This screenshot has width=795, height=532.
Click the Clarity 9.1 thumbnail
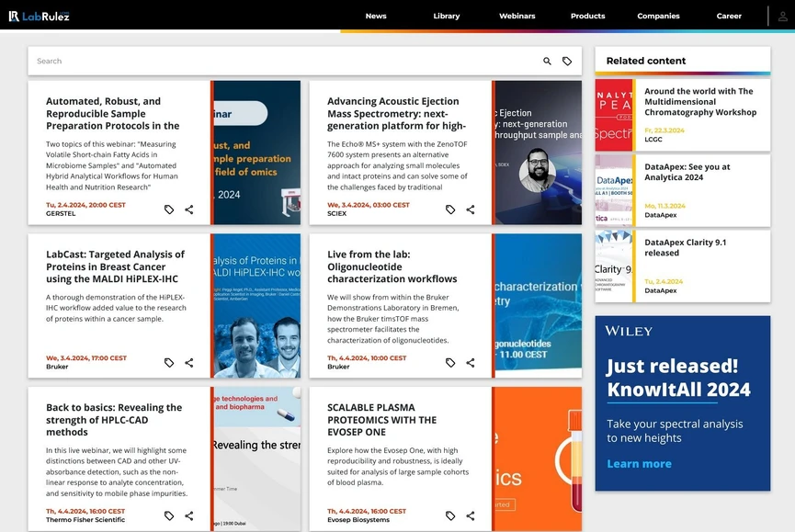(614, 266)
